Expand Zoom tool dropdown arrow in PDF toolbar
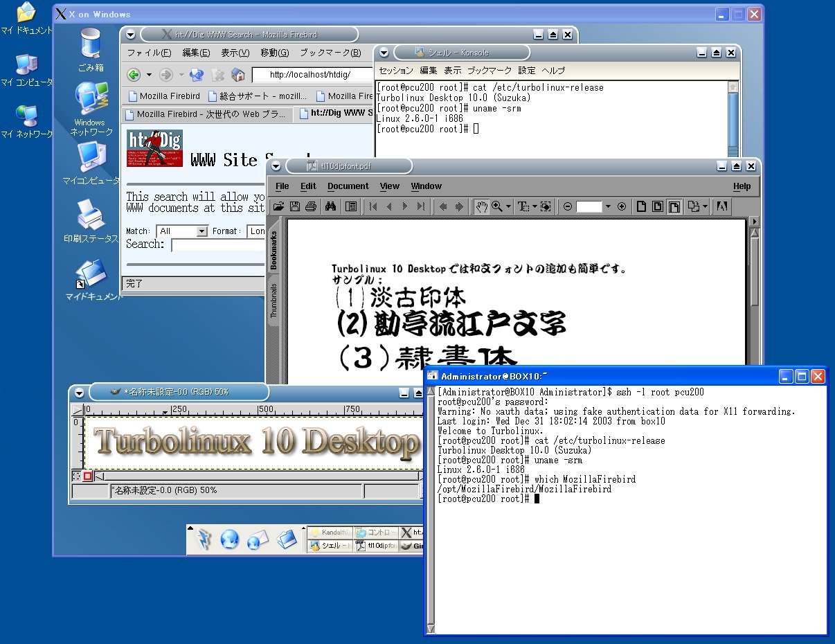835x644 pixels. pyautogui.click(x=508, y=206)
